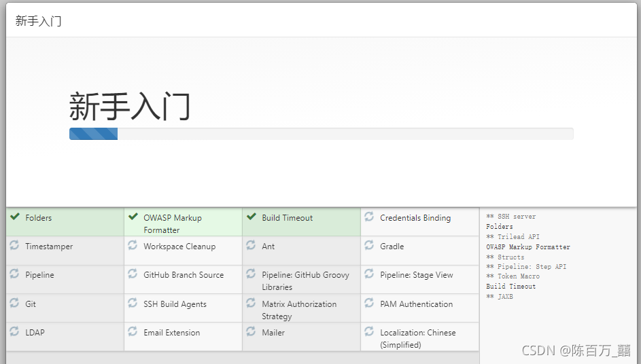This screenshot has width=641, height=364.
Task: Click the checkmark next to Build Timeout
Action: tap(252, 217)
